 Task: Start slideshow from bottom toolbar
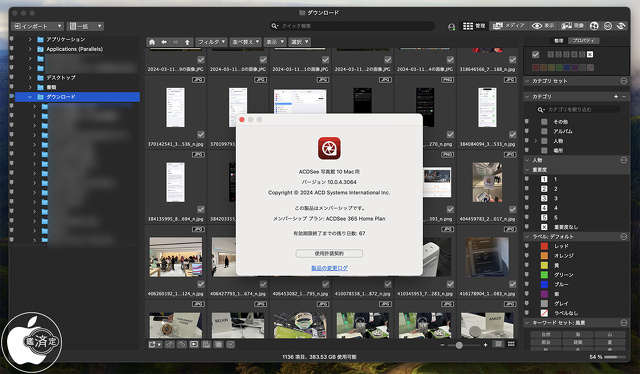194,345
